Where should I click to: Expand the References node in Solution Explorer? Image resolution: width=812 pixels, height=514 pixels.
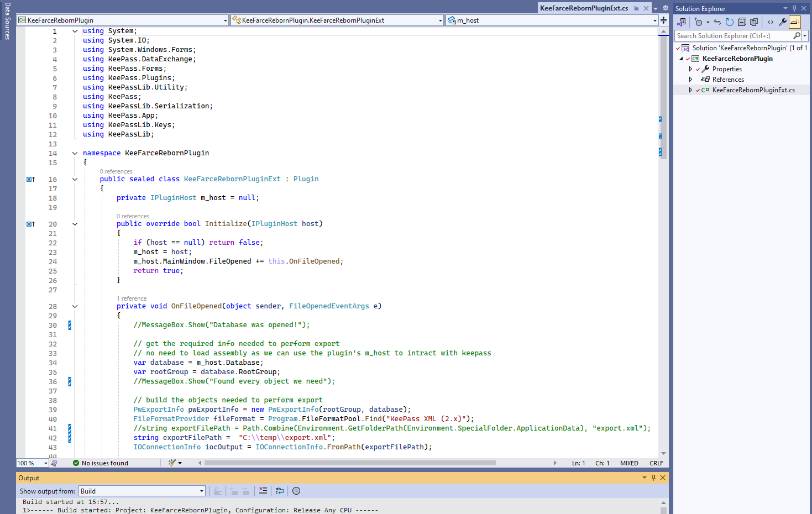pyautogui.click(x=690, y=80)
